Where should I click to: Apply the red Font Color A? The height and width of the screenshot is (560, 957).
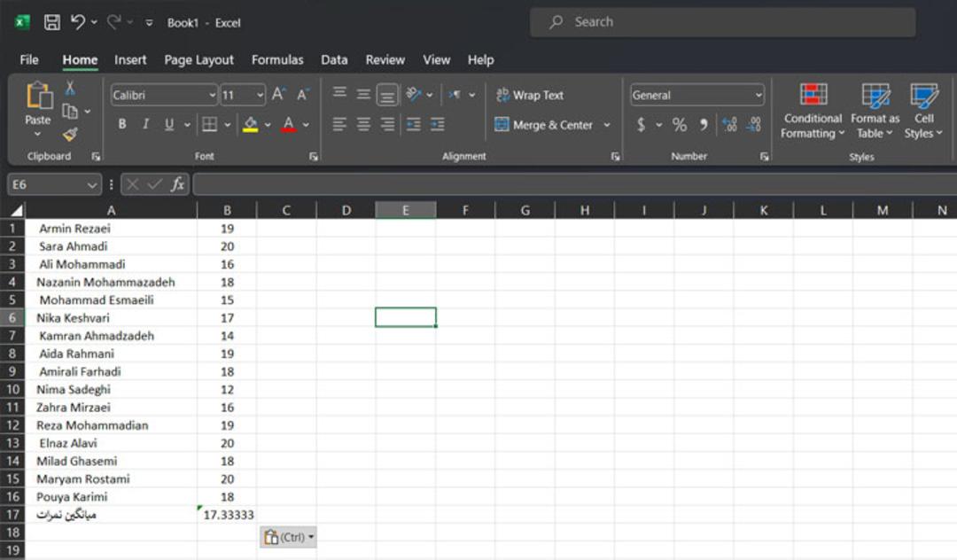[289, 124]
